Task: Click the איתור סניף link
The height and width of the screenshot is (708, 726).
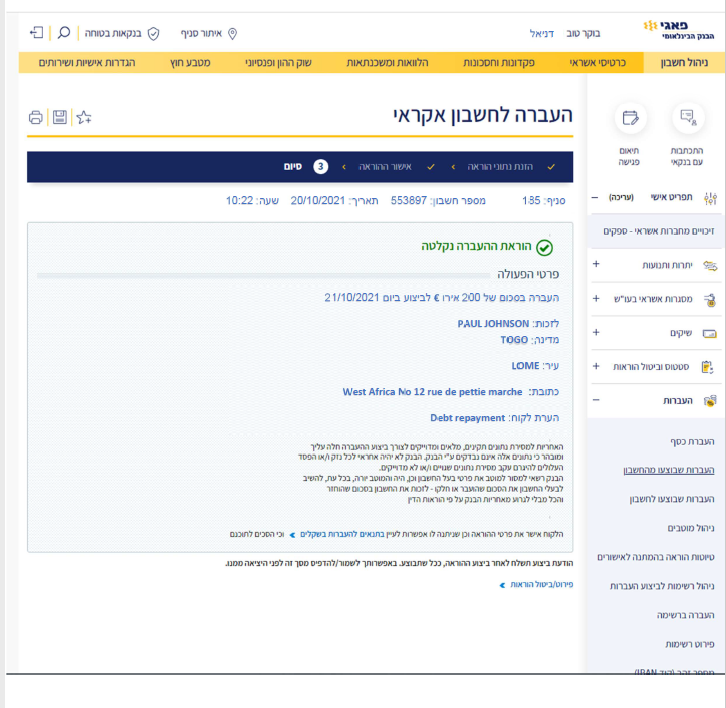Action: pyautogui.click(x=201, y=33)
